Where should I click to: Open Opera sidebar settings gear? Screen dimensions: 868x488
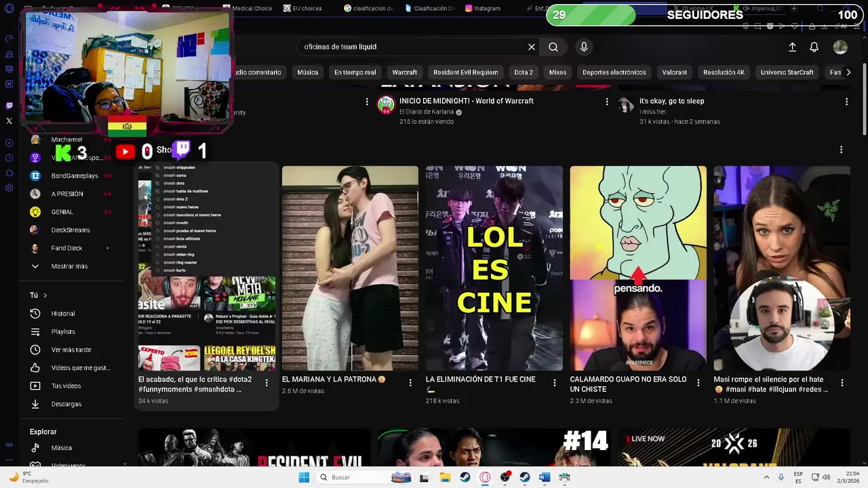(x=9, y=188)
